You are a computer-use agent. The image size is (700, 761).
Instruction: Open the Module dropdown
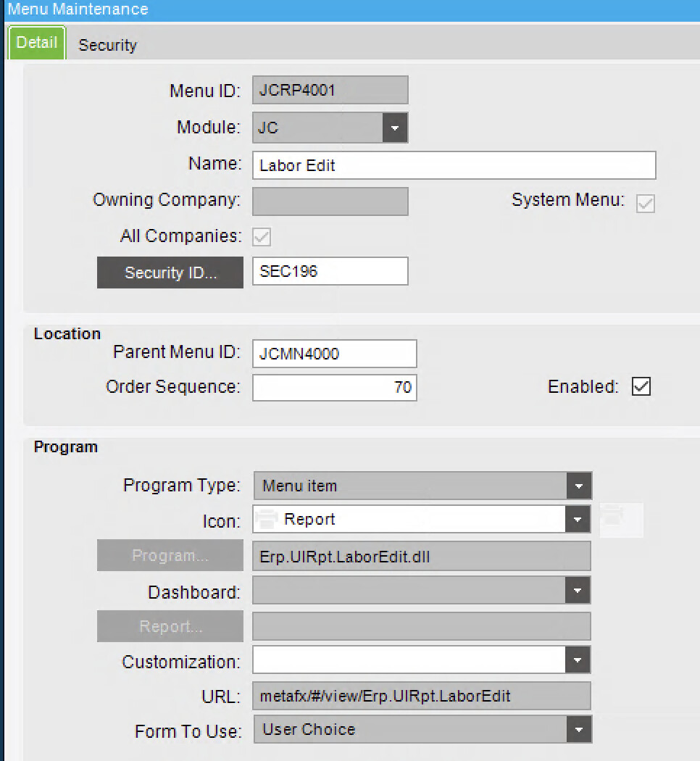(x=395, y=128)
